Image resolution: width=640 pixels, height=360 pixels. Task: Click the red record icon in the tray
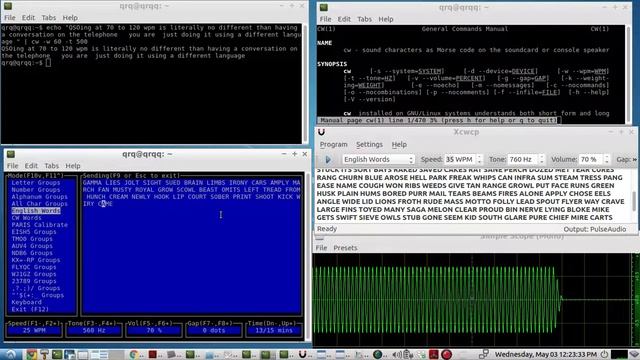click(x=446, y=354)
